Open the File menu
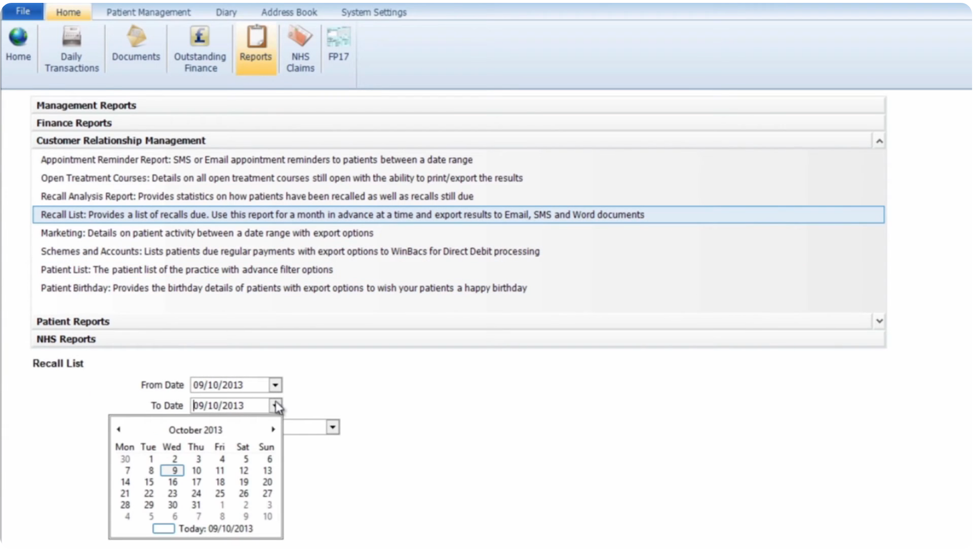 click(23, 11)
